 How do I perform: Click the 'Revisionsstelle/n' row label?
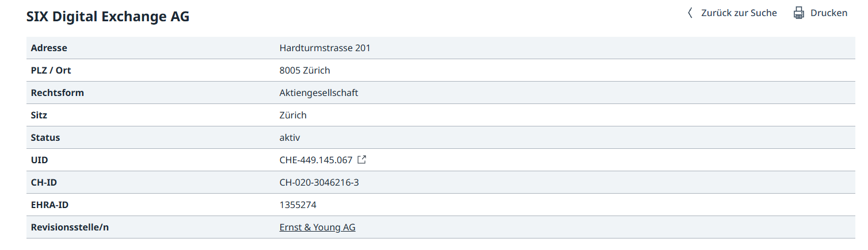[x=70, y=227]
